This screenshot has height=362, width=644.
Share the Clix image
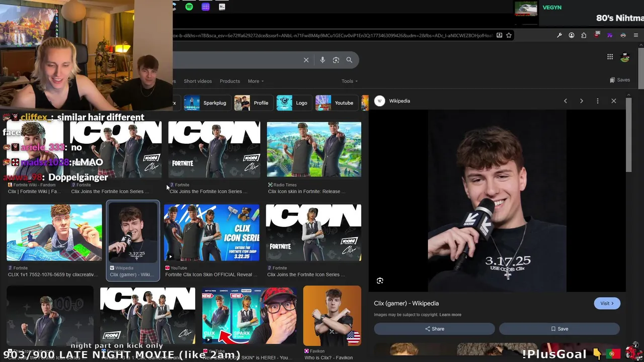pyautogui.click(x=434, y=329)
